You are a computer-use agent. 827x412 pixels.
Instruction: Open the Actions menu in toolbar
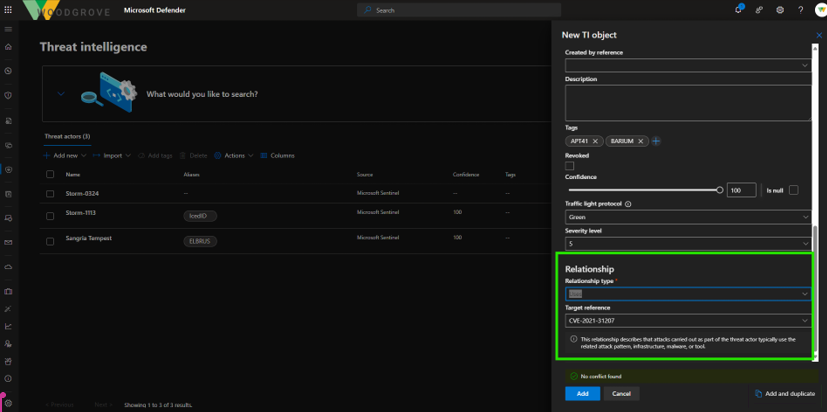click(x=234, y=156)
